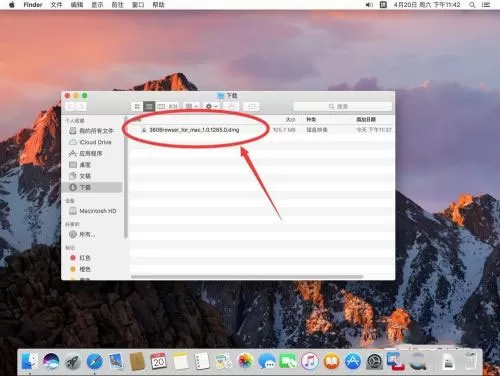Viewport: 500px width, 376px height.
Task: Open Contacts from the Dock
Action: point(137,361)
